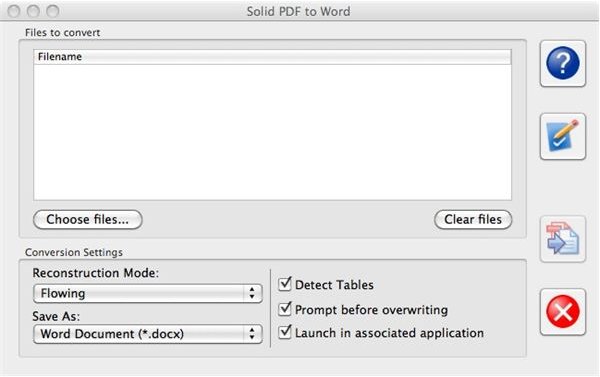Uncheck the Detect Tables checkbox
Screen dimensions: 600x377
pyautogui.click(x=285, y=284)
